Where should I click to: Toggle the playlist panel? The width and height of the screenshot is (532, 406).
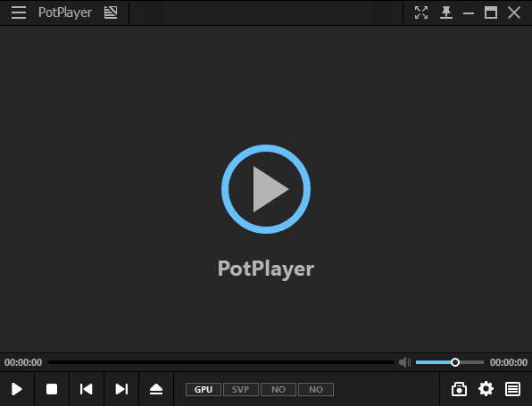pos(512,389)
